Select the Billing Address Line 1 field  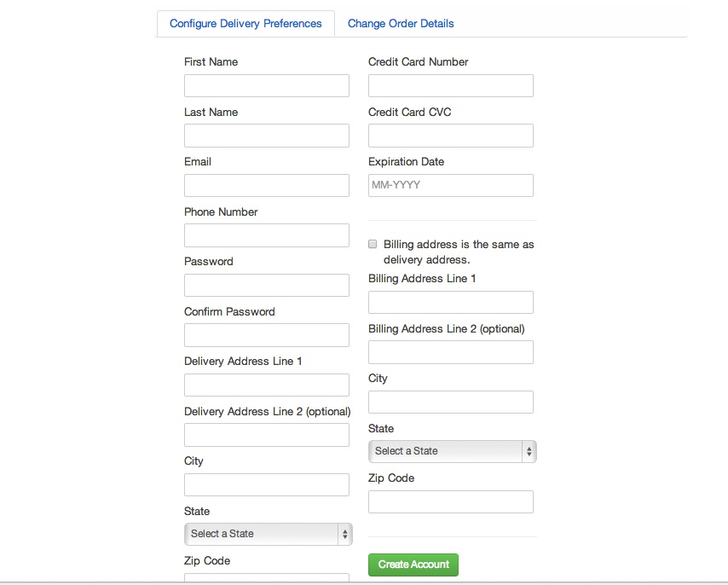[x=451, y=302]
